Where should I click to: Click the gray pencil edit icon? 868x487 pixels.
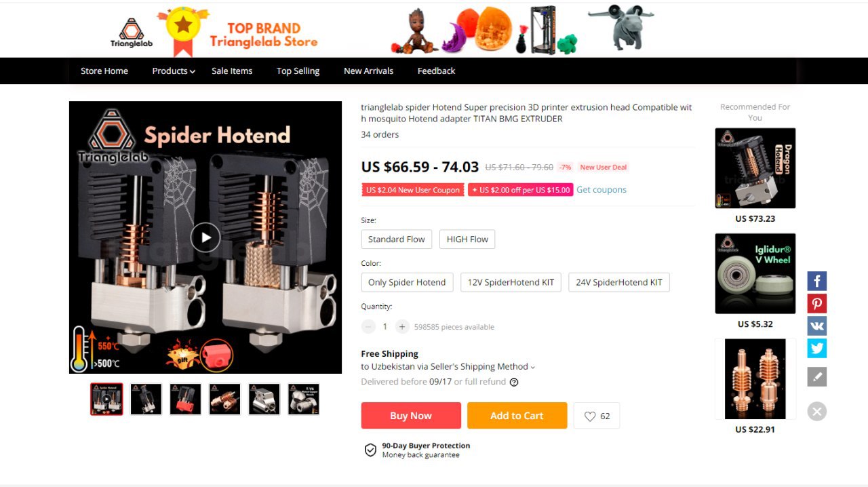pyautogui.click(x=816, y=376)
